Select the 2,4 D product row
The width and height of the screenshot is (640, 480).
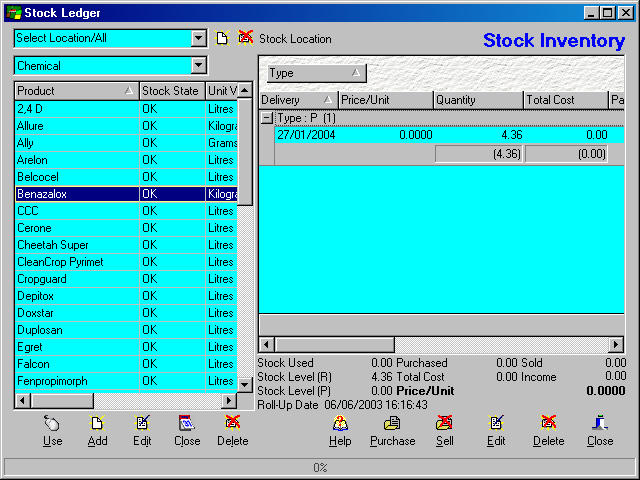(x=126, y=109)
